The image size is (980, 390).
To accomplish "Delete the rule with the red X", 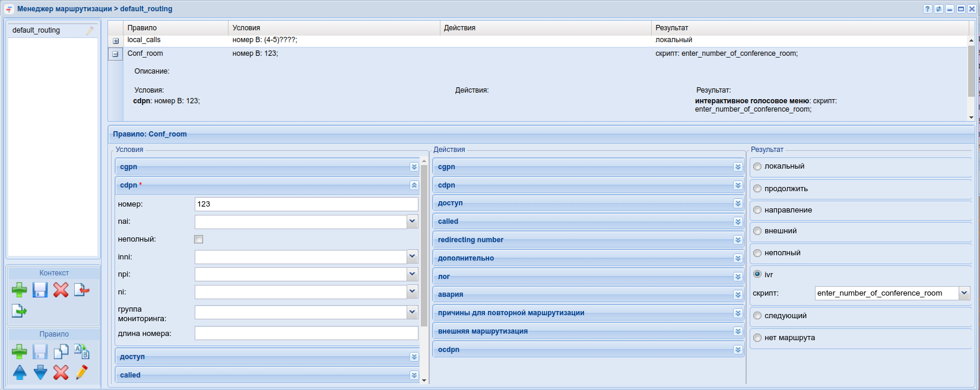I will point(61,372).
